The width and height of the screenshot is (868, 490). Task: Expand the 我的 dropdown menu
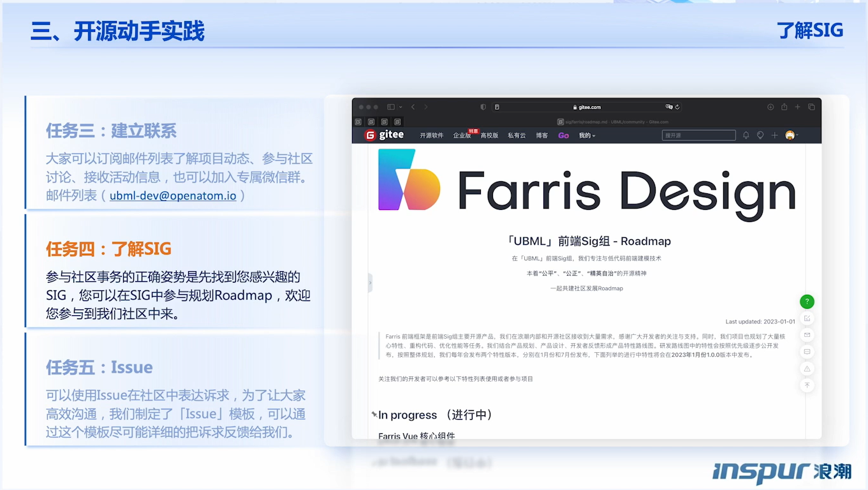tap(587, 135)
